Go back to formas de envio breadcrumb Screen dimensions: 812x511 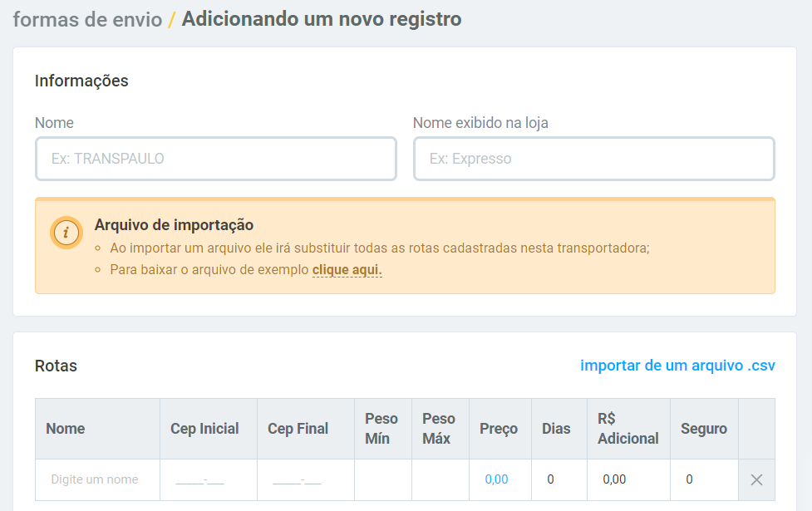tap(87, 20)
